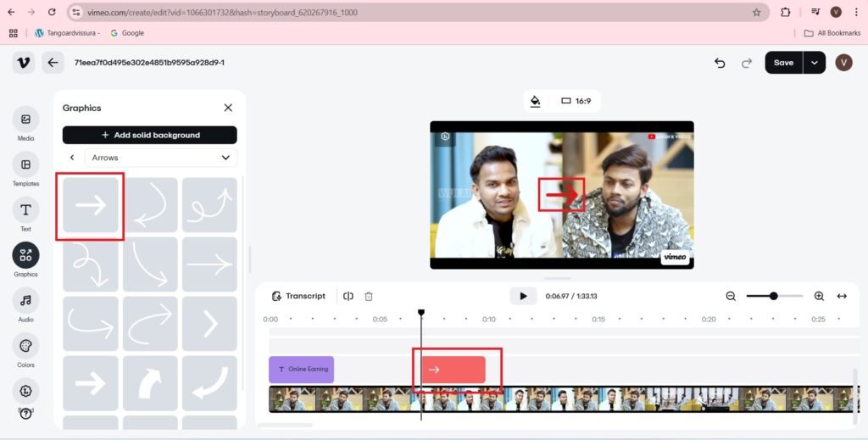Open Chrome apps grid shortcut

point(14,33)
